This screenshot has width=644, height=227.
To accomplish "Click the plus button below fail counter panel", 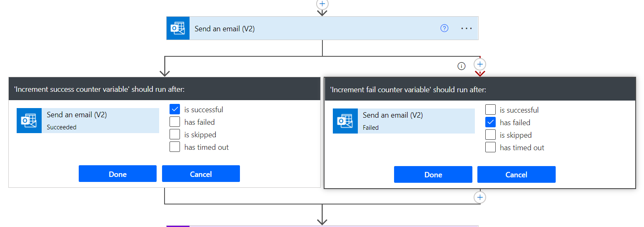I will [x=480, y=197].
